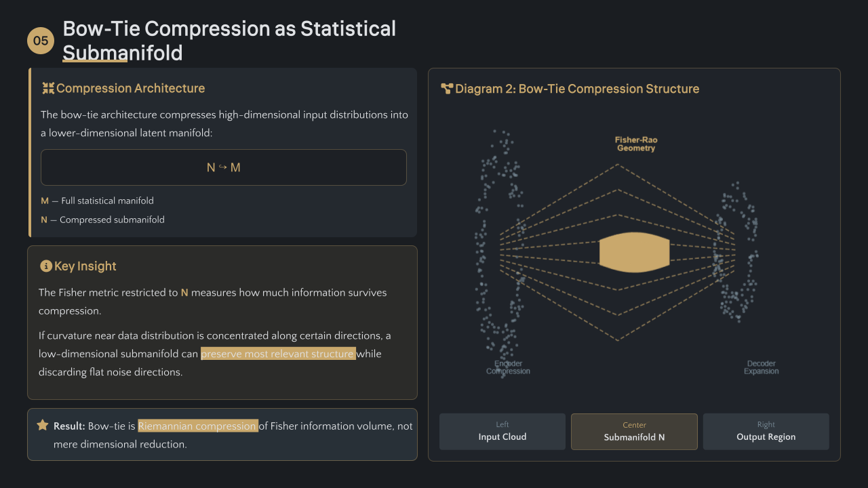Viewport: 868px width, 488px height.
Task: Click the Decoder Expansion label
Action: 762,367
